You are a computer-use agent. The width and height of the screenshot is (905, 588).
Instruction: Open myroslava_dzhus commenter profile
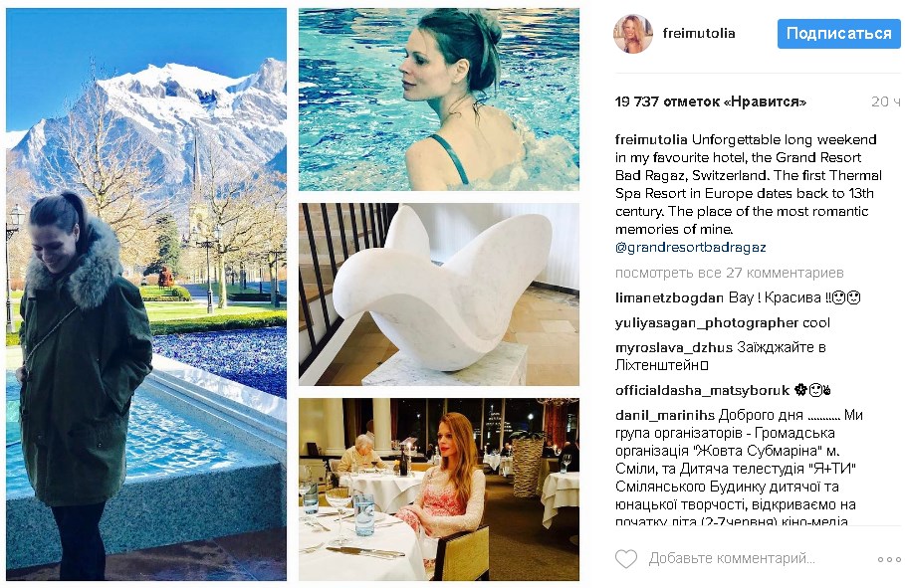click(674, 347)
